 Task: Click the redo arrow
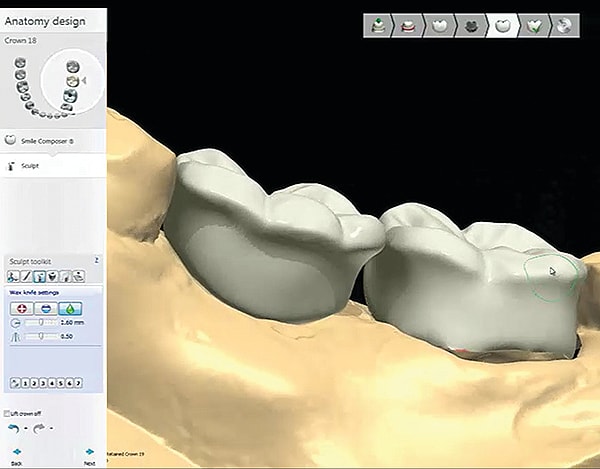tap(39, 428)
